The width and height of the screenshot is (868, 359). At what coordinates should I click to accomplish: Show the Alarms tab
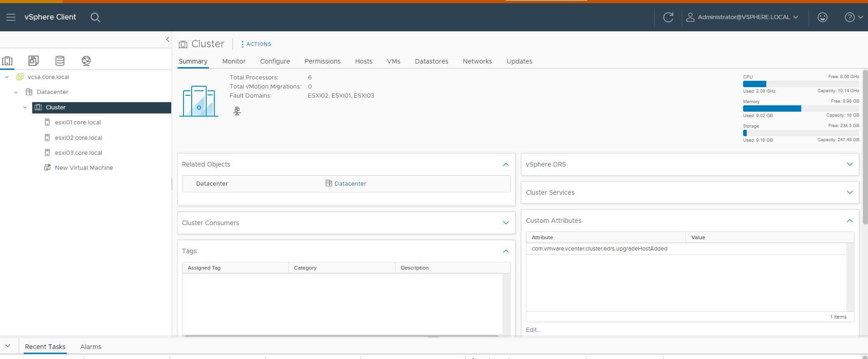[x=91, y=347]
